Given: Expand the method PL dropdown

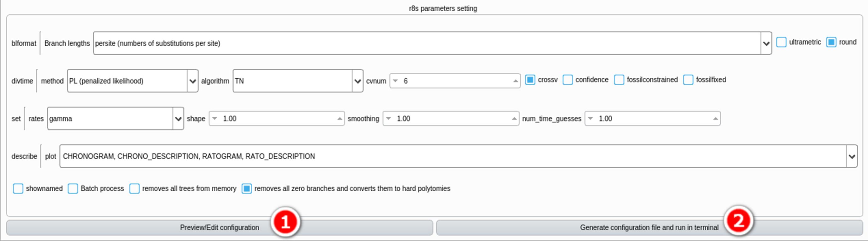Looking at the screenshot, I should tap(192, 81).
